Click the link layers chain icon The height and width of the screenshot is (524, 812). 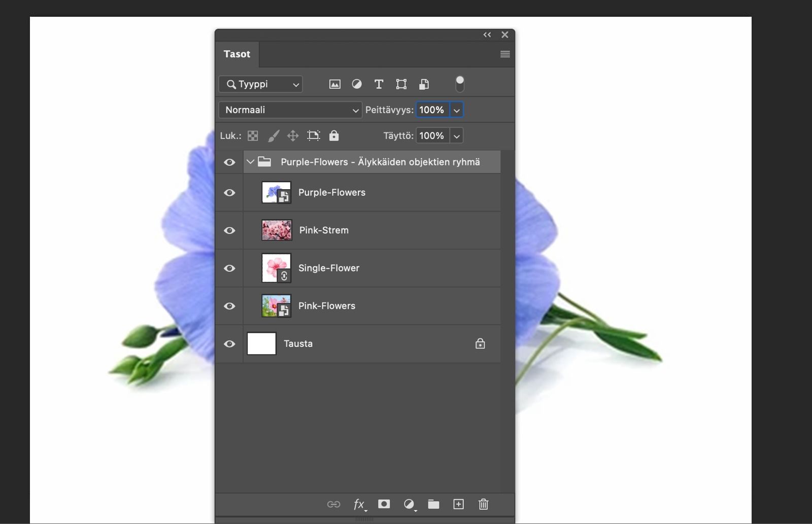[333, 504]
